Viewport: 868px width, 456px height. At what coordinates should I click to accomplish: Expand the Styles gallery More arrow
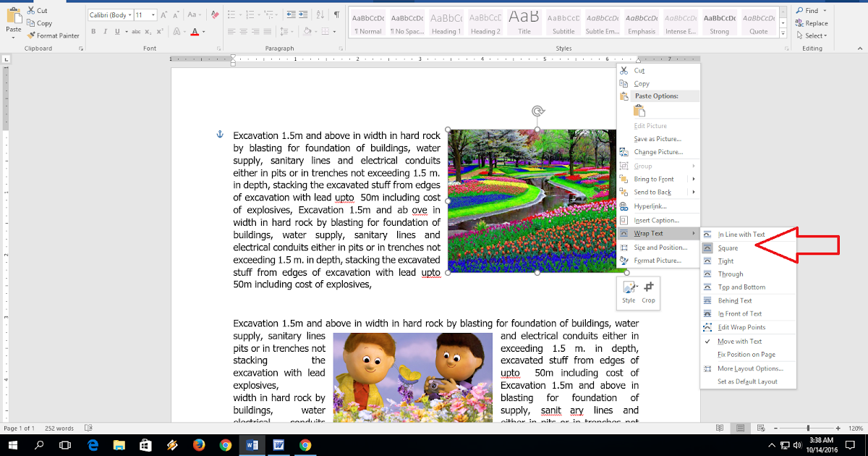pos(784,33)
